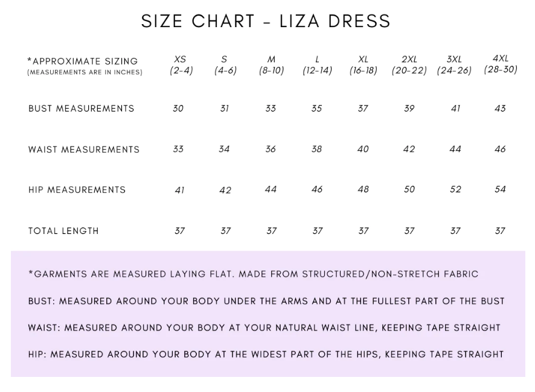Select the XS (2-4) size column header
535x392 pixels.
pos(181,65)
